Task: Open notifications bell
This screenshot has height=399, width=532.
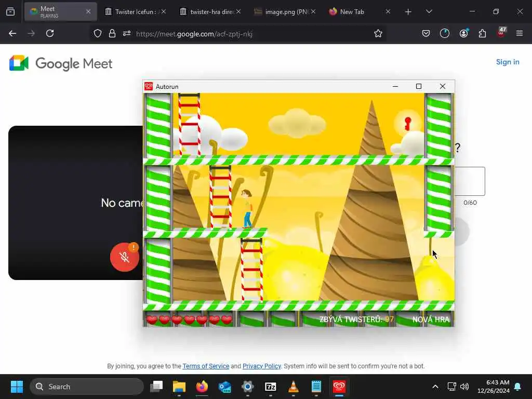Action: (x=518, y=387)
